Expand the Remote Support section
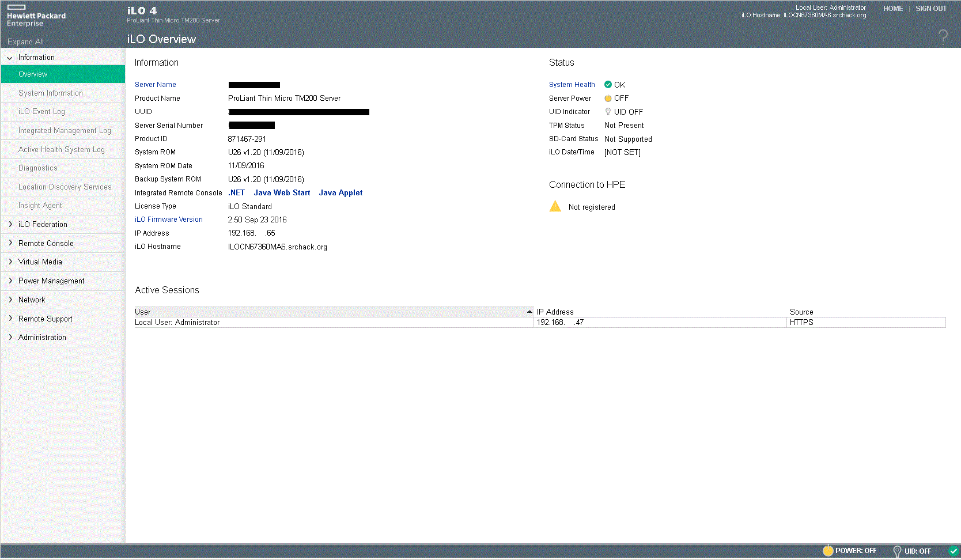This screenshot has height=560, width=961. click(10, 319)
